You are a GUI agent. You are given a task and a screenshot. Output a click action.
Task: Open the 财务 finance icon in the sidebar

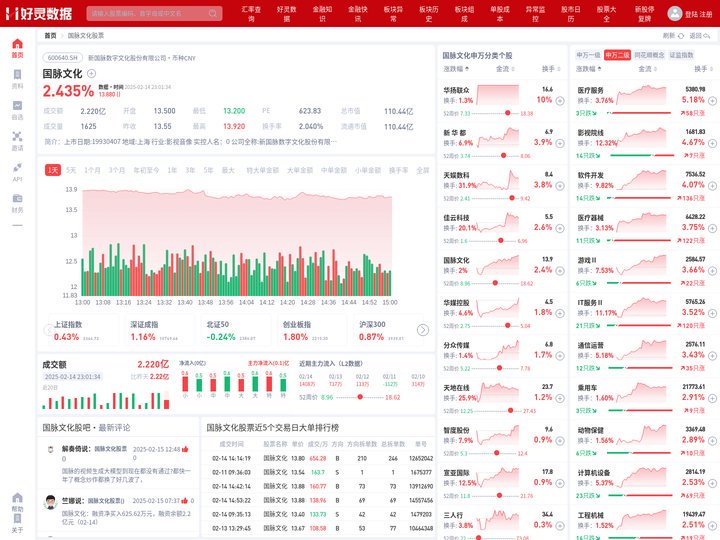click(17, 198)
